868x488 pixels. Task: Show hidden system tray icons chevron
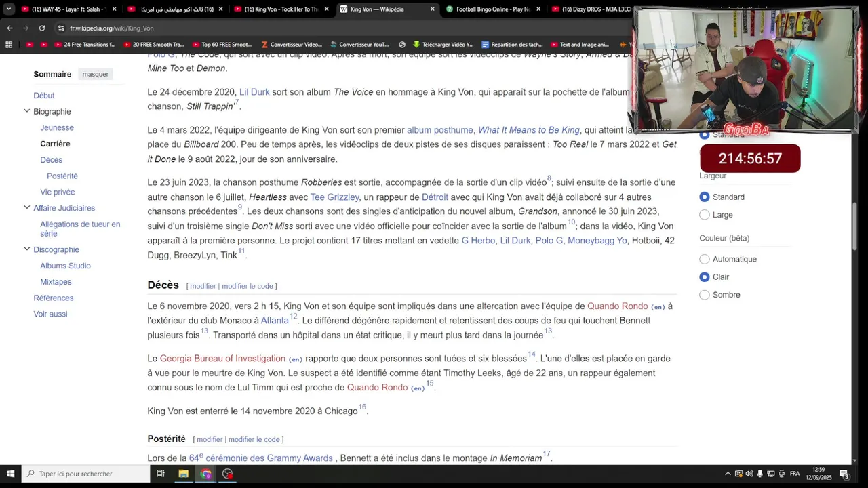(x=728, y=474)
